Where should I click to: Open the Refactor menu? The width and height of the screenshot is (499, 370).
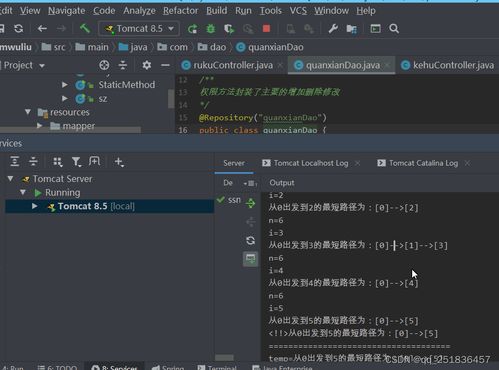click(x=180, y=11)
